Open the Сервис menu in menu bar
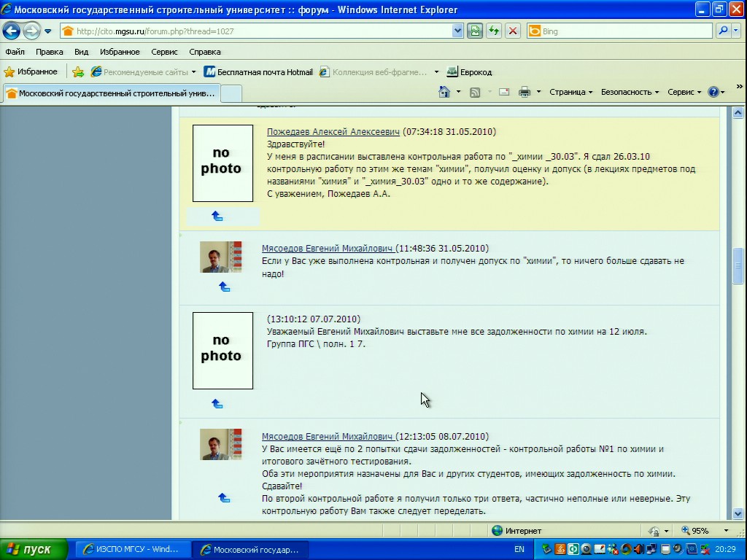Image resolution: width=747 pixels, height=560 pixels. (164, 52)
